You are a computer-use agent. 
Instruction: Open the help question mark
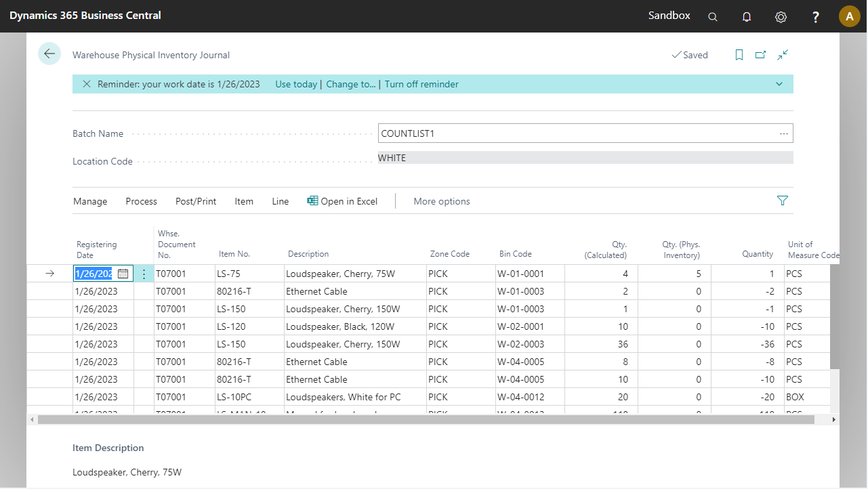tap(816, 16)
